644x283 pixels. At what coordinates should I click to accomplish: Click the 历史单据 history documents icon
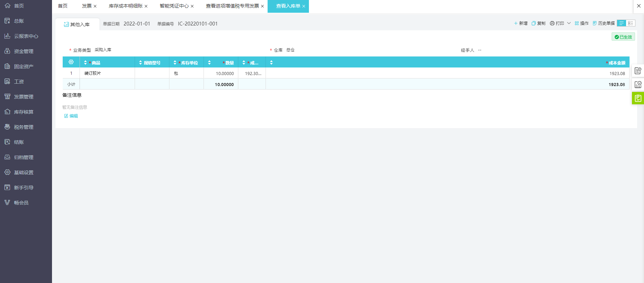click(595, 23)
